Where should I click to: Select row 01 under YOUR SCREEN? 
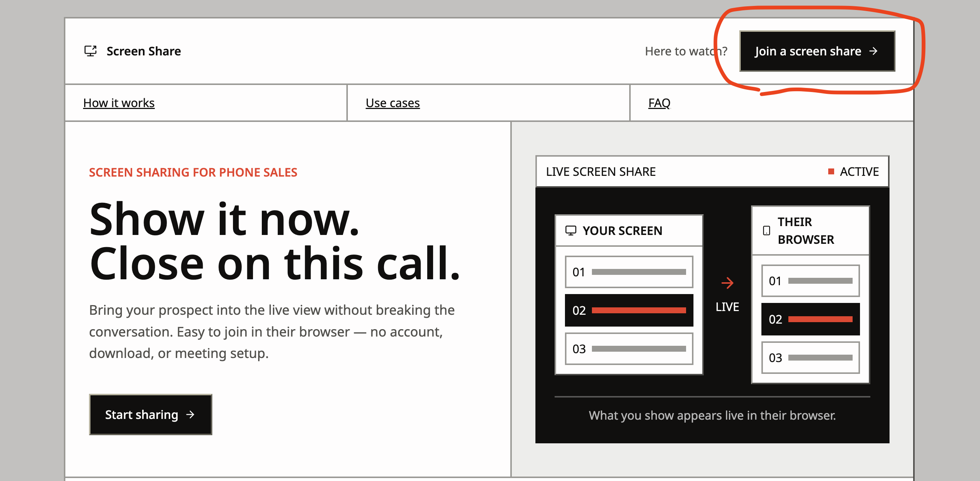click(x=629, y=272)
